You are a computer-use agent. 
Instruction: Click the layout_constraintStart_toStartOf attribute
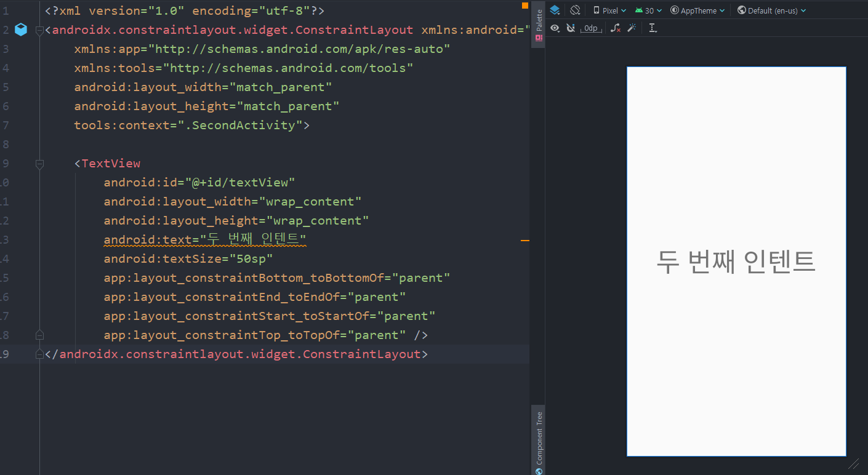236,316
